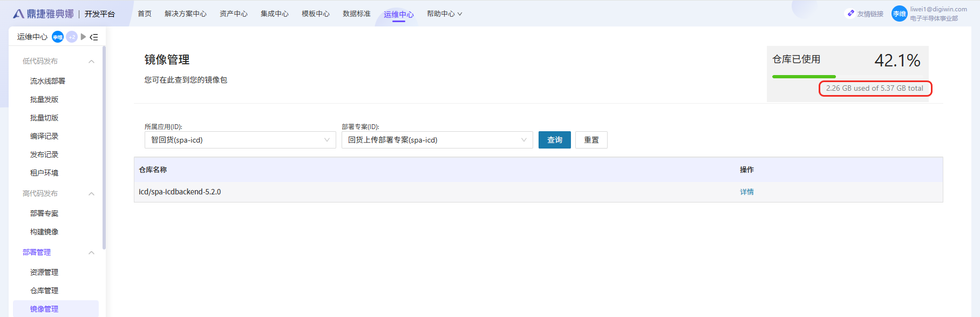The image size is (980, 317).
Task: Switch to 数据标准 in top navigation
Action: (x=356, y=14)
